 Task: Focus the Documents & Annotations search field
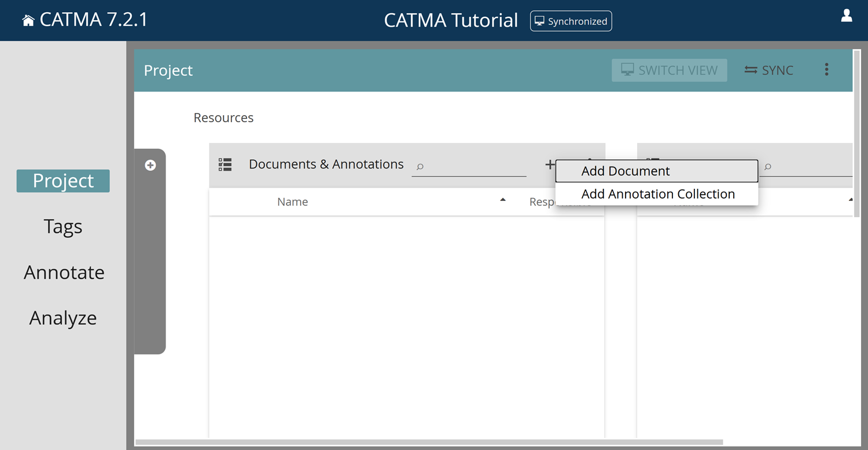pos(469,166)
